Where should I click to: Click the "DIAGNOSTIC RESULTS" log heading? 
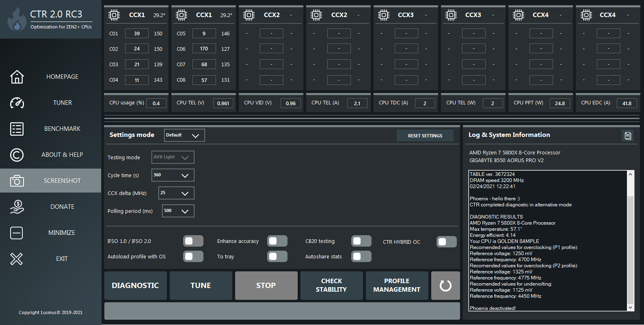(x=496, y=217)
